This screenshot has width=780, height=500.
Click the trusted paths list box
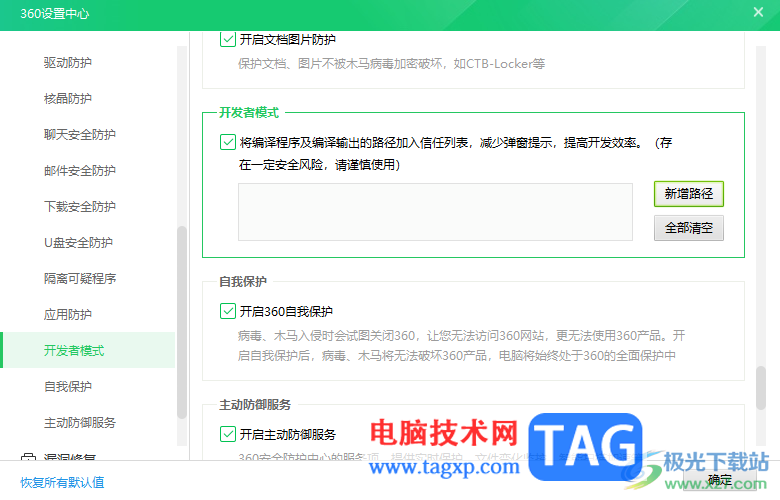tap(435, 212)
